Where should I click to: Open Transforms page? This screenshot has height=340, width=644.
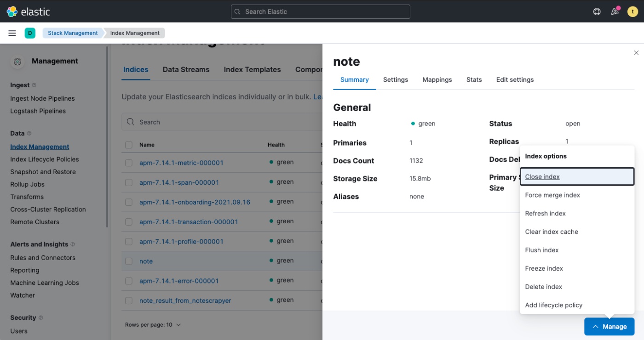[x=27, y=197]
